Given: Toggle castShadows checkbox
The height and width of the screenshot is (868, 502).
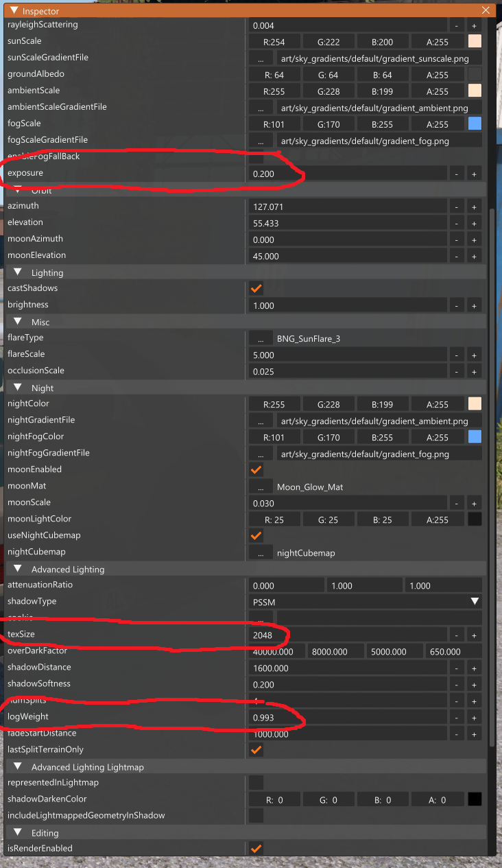Looking at the screenshot, I should coord(256,289).
